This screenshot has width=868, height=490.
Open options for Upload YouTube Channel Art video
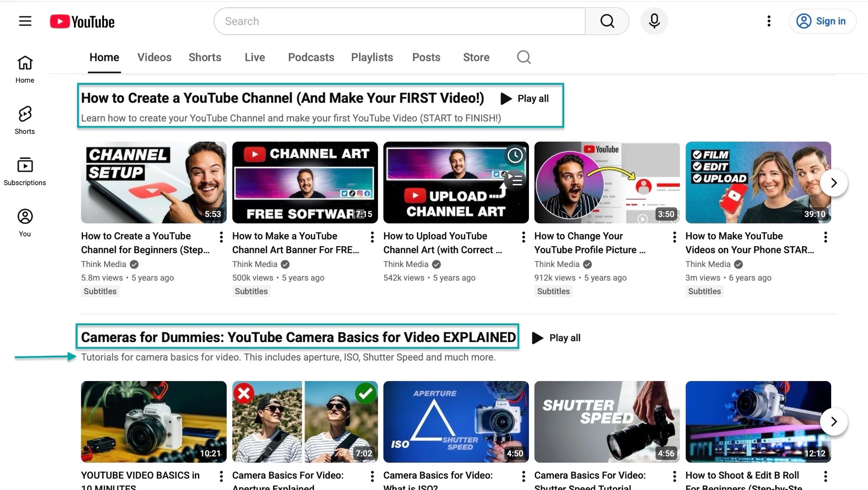(x=523, y=237)
